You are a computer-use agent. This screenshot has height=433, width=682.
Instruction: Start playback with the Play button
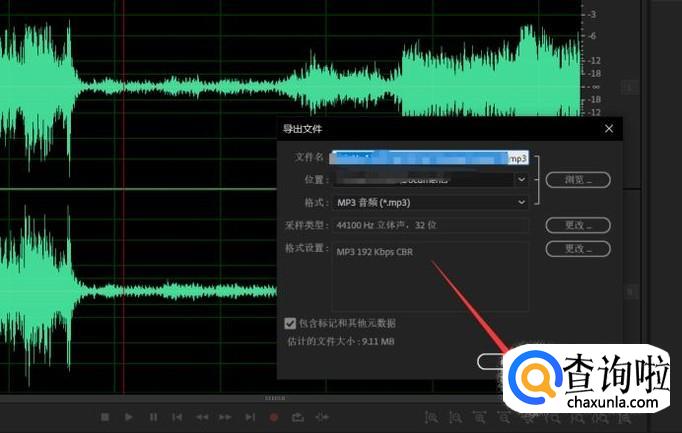click(x=129, y=417)
